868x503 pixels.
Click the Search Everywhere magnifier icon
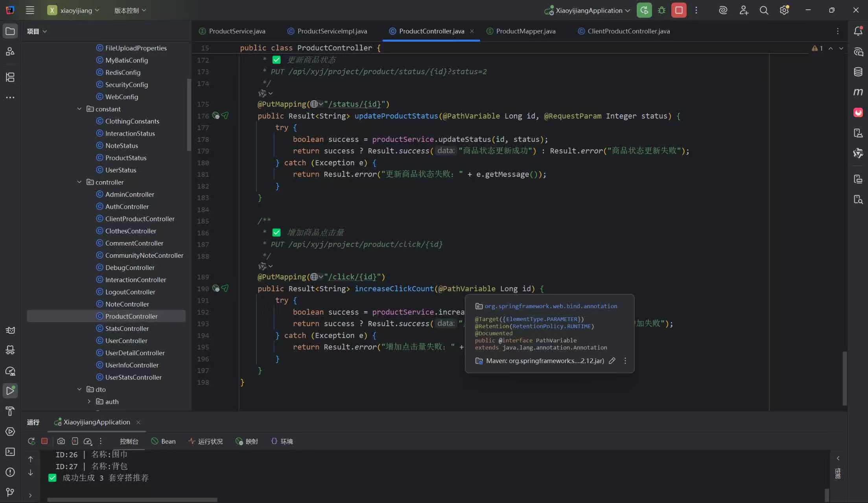764,11
